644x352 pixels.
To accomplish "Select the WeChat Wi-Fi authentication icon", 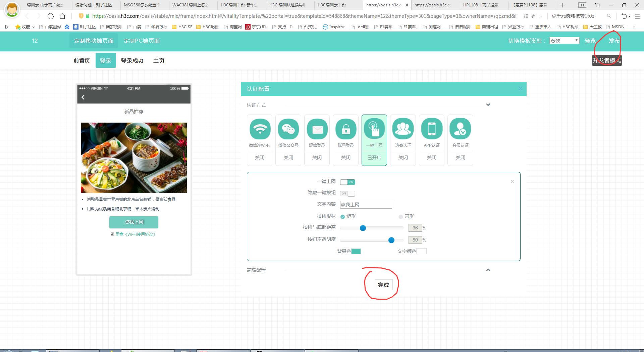I will [260, 129].
